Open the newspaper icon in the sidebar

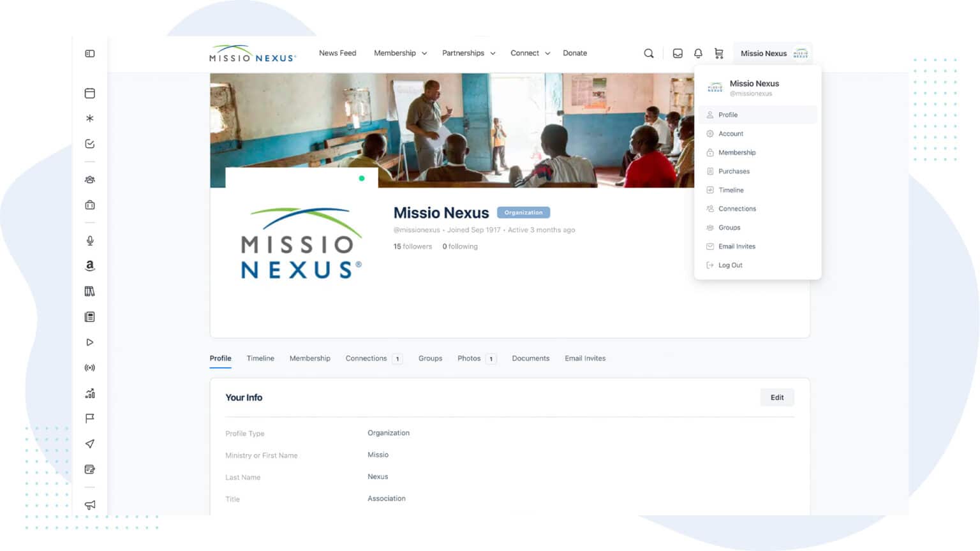90,316
